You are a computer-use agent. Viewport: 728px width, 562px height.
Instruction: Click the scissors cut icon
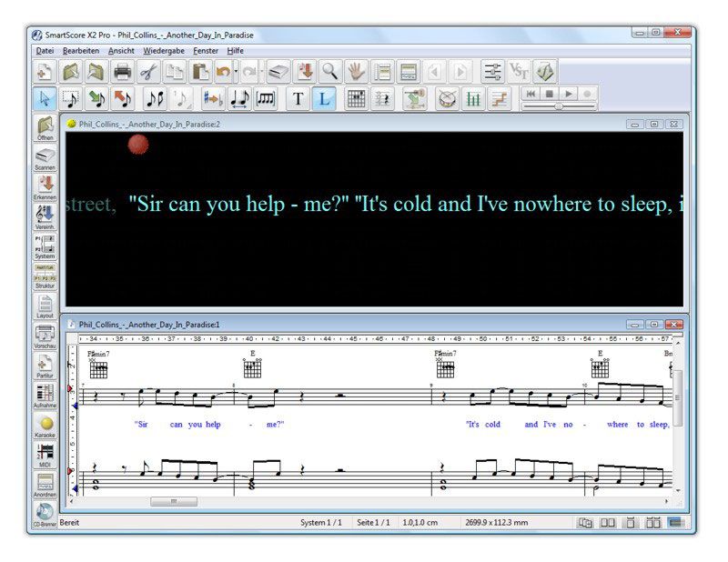coord(148,72)
